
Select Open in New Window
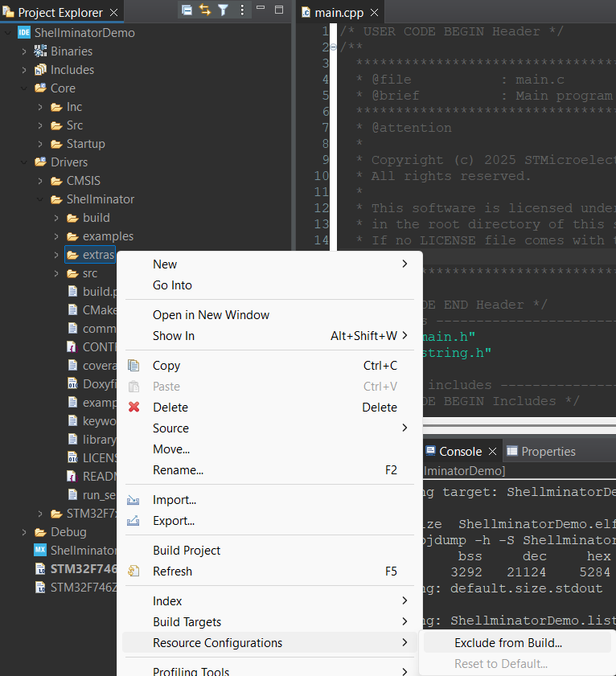click(269, 315)
